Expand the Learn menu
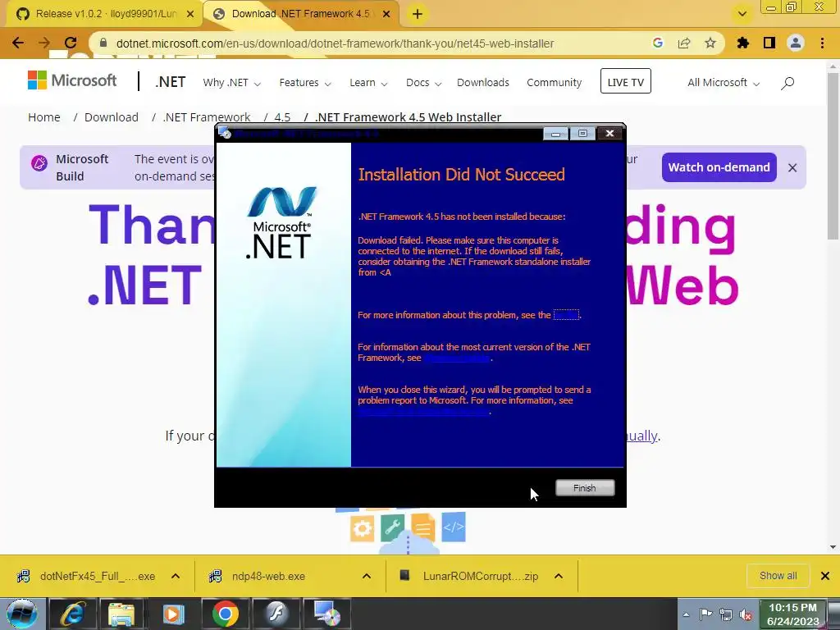The height and width of the screenshot is (630, 840). [x=368, y=83]
